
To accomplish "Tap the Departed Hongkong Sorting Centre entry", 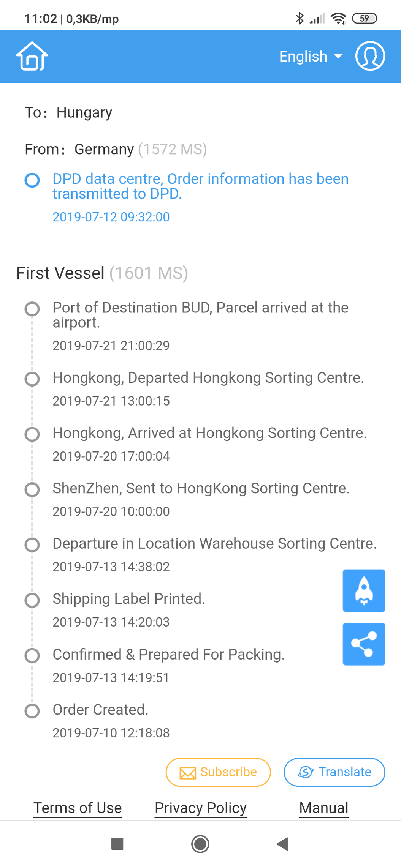I will point(208,378).
